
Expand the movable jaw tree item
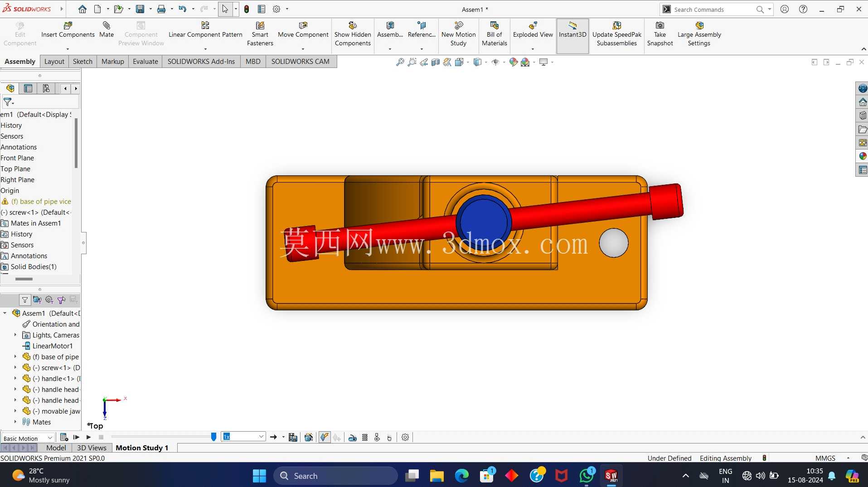(x=15, y=411)
